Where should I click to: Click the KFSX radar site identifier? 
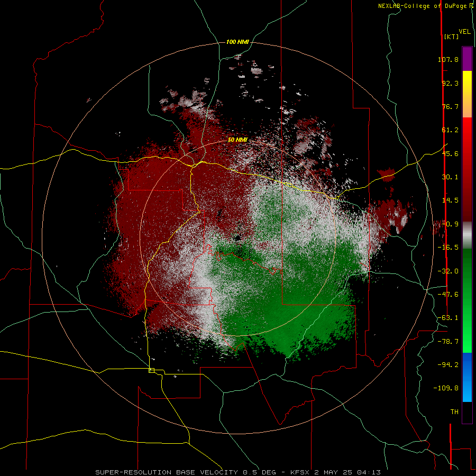pos(301,472)
